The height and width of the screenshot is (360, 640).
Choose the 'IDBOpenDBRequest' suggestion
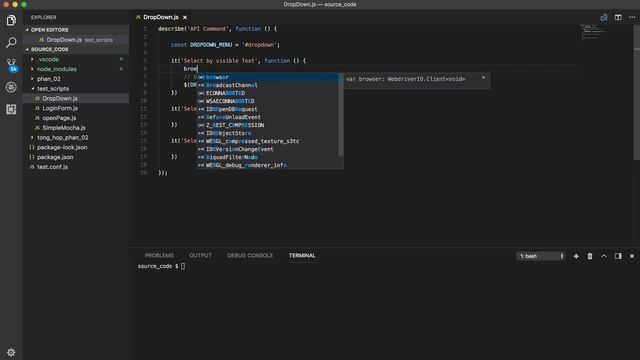pyautogui.click(x=268, y=109)
